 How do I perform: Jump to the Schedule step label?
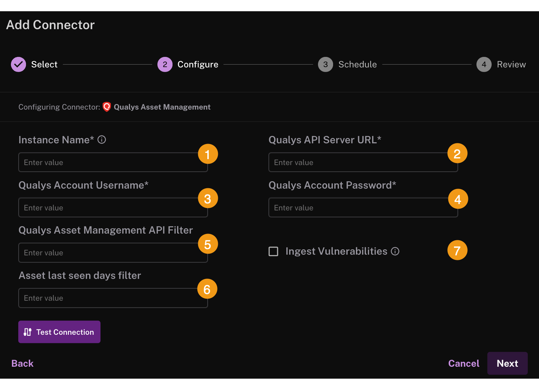click(x=357, y=64)
